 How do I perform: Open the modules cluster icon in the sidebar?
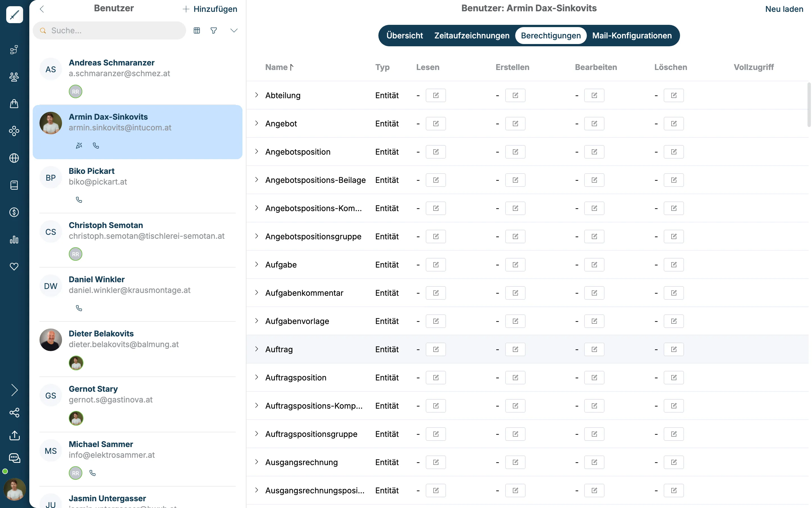(x=14, y=131)
